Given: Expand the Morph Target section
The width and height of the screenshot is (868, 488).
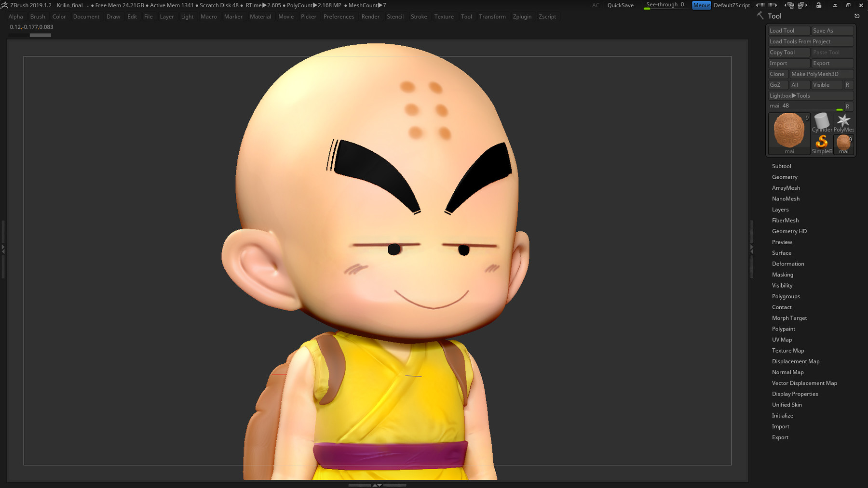Looking at the screenshot, I should pos(789,318).
